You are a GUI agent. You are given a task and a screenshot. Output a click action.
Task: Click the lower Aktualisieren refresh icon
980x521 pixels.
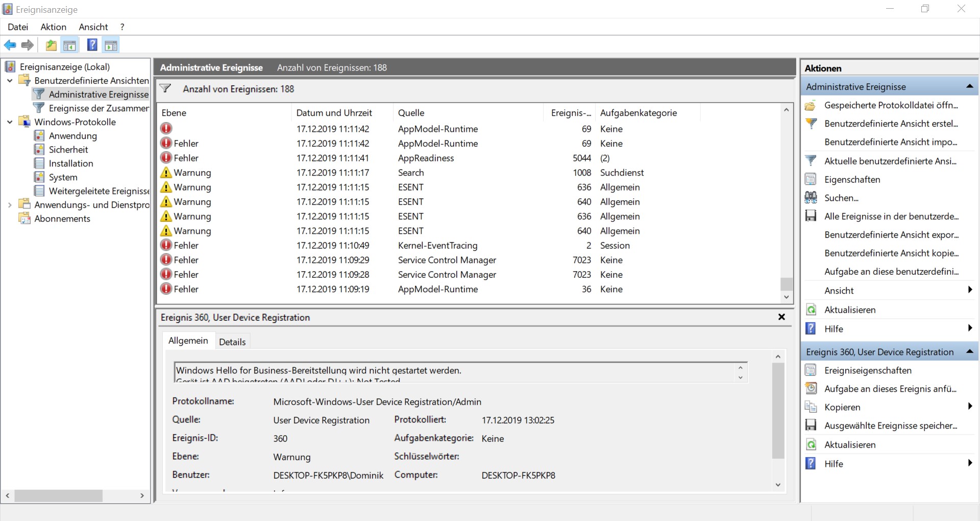tap(811, 444)
